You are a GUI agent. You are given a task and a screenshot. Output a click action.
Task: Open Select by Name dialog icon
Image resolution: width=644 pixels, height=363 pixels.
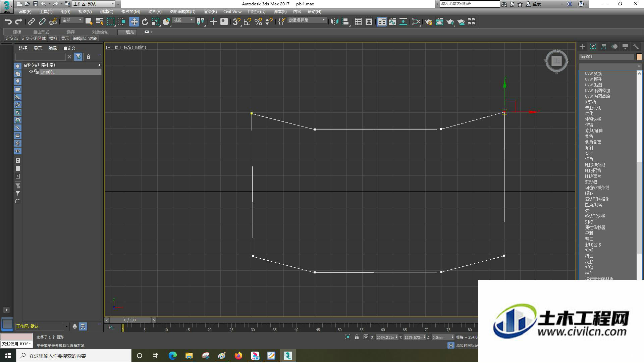[x=100, y=22]
